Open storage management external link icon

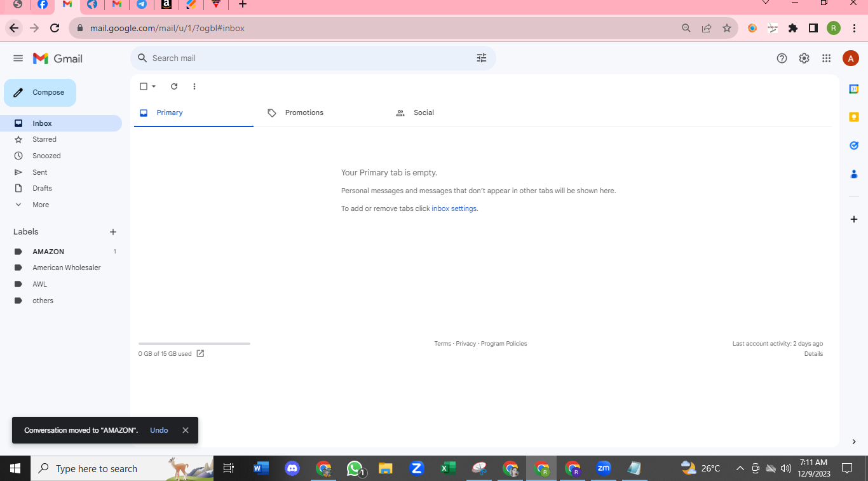coord(200,353)
